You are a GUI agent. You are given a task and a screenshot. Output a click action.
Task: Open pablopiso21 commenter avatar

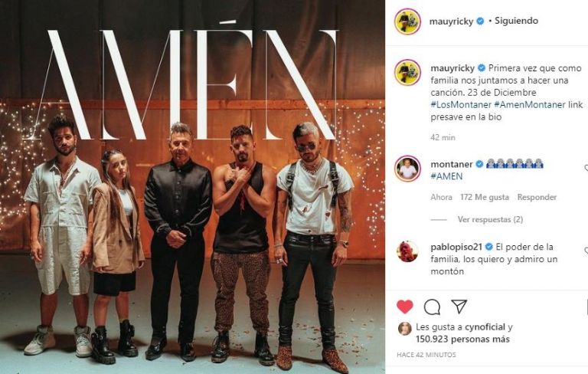pyautogui.click(x=407, y=251)
